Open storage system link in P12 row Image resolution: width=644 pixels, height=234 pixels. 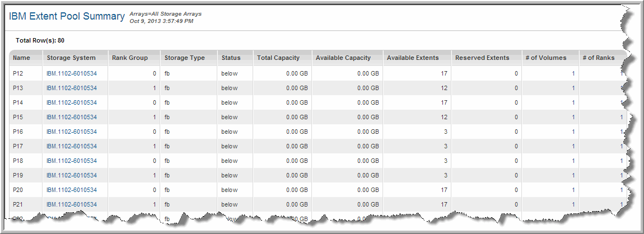[x=72, y=73]
